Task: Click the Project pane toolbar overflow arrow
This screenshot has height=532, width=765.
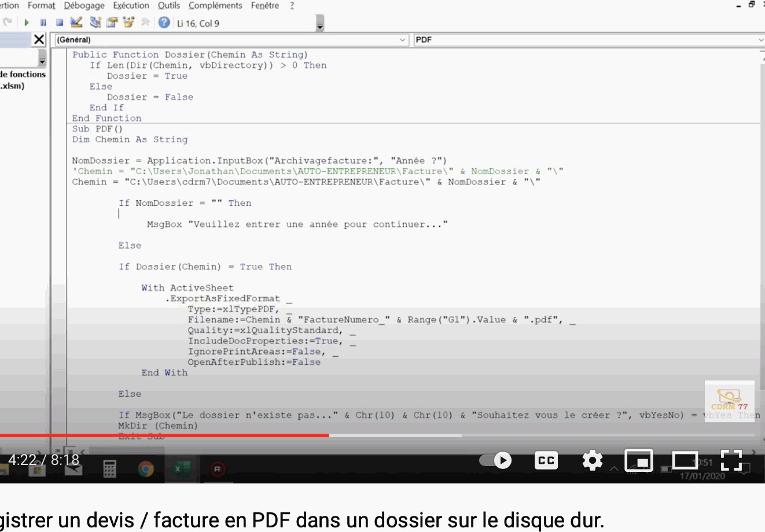Action: click(42, 58)
